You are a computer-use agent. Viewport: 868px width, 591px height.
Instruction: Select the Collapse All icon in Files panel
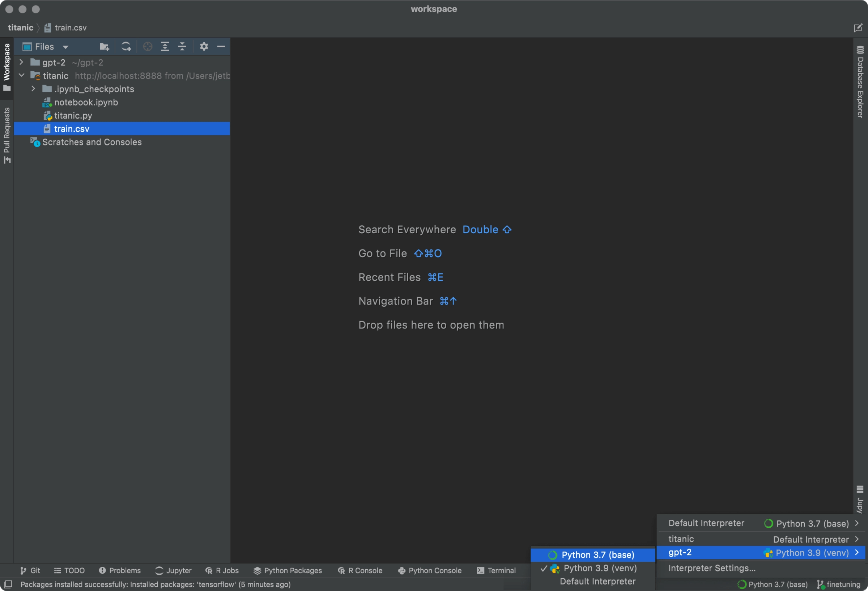coord(182,46)
